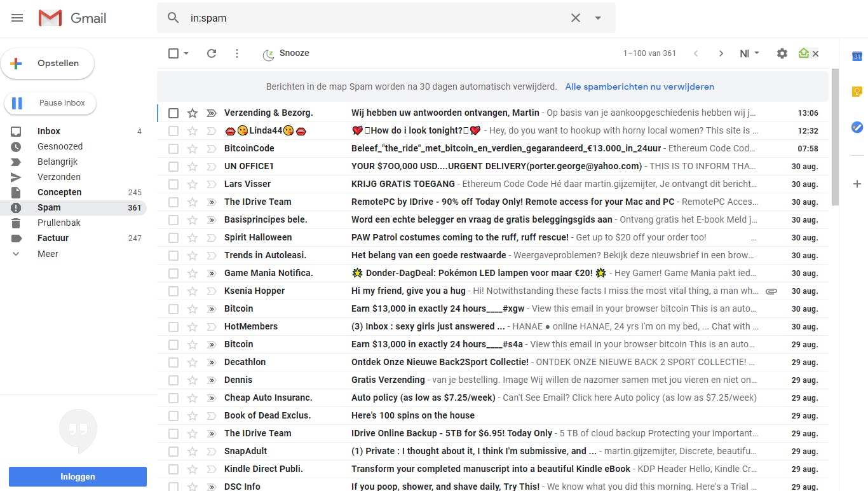The width and height of the screenshot is (868, 491).
Task: Open Google Keep in the side panel
Action: (x=857, y=92)
